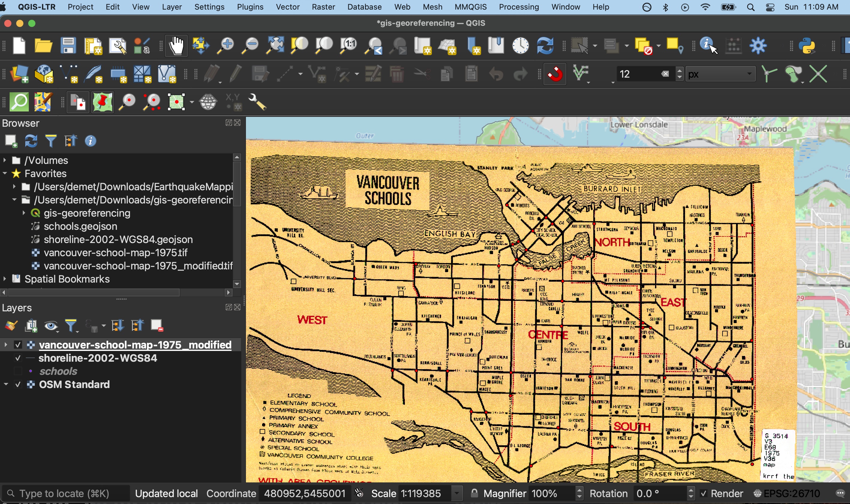Expand the Spatial Bookmarks section
Image resolution: width=850 pixels, height=504 pixels.
coord(4,278)
